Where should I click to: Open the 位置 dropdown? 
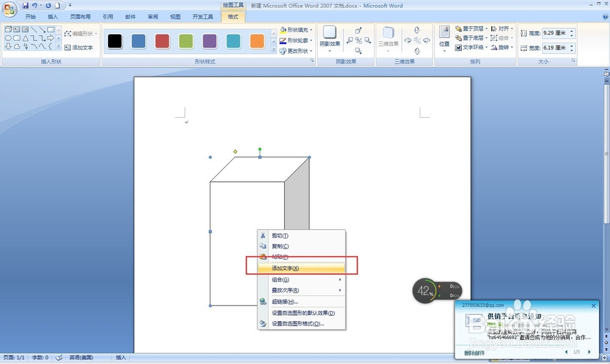click(x=444, y=39)
